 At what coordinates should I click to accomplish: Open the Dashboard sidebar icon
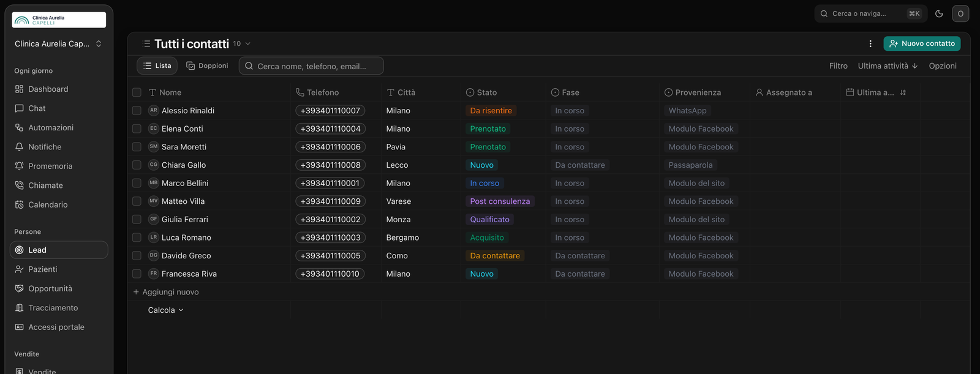point(19,89)
